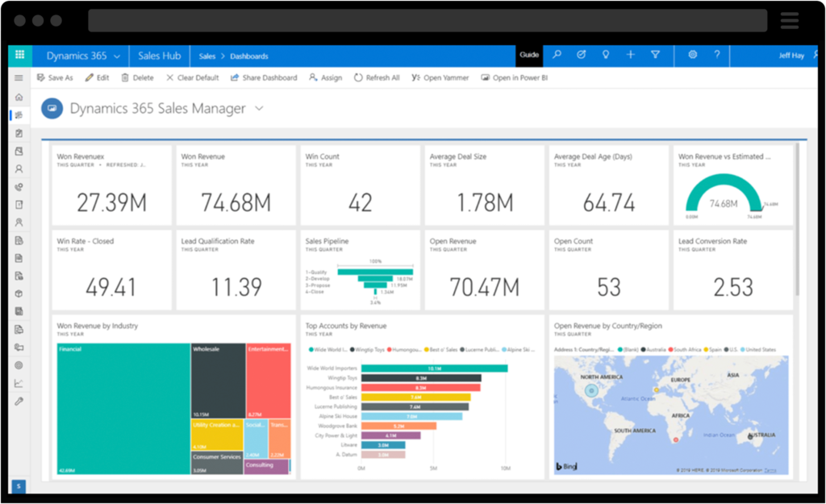
Task: Click the Average Deal Age 64.74 value
Action: click(609, 202)
